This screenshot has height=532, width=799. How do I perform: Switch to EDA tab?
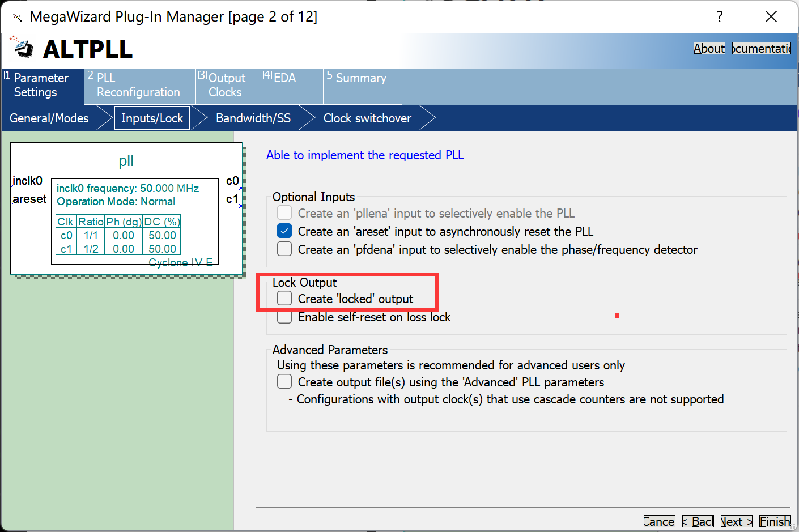point(292,86)
